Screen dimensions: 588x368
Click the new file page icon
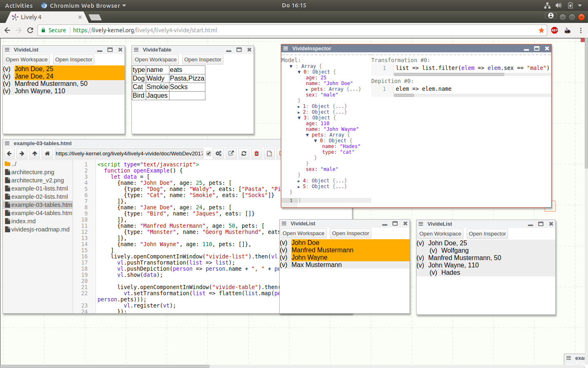coord(269,153)
